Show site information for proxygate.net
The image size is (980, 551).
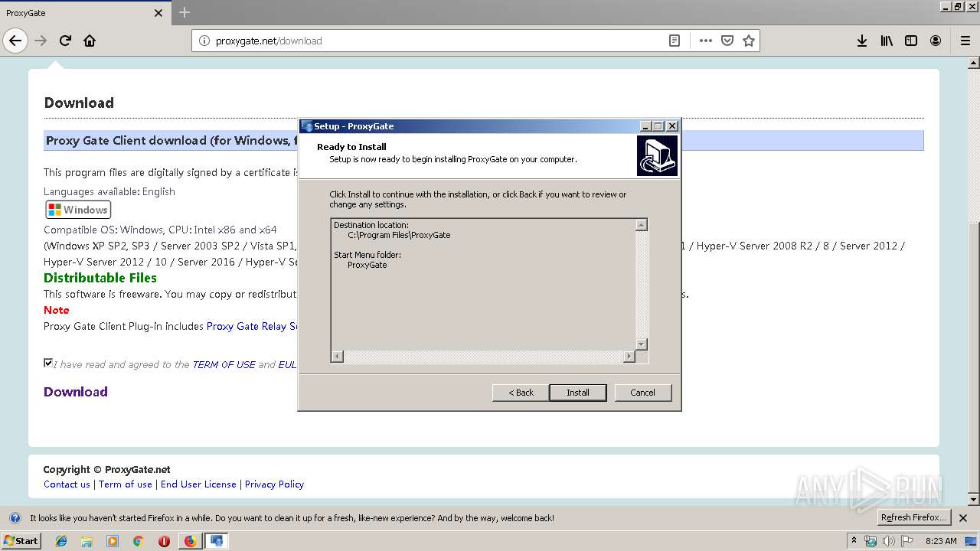point(204,41)
